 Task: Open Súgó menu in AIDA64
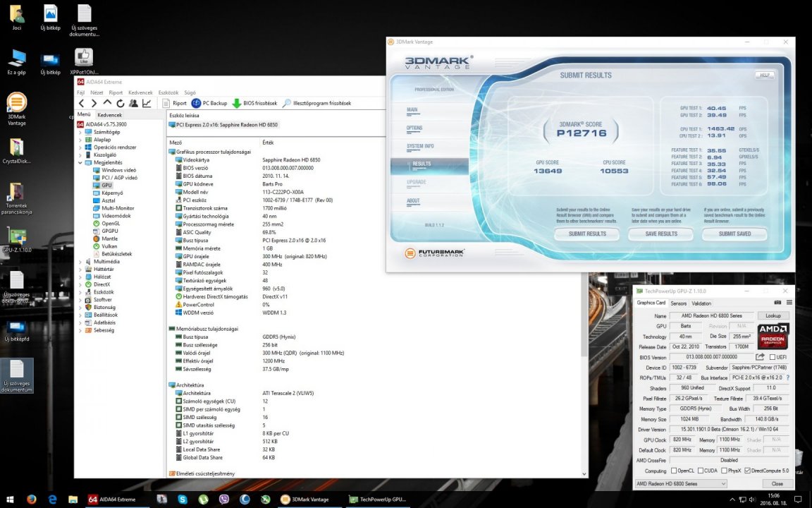[x=190, y=93]
